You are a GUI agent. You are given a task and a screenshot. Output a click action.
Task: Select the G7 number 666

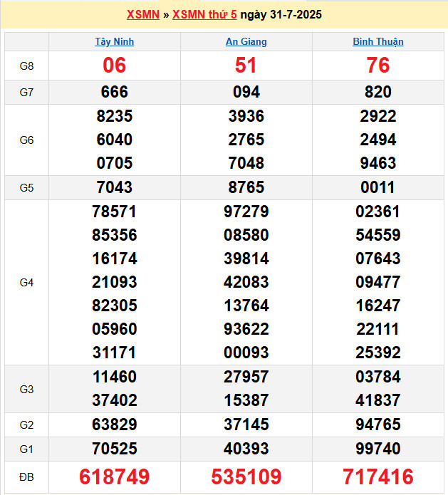pyautogui.click(x=114, y=92)
